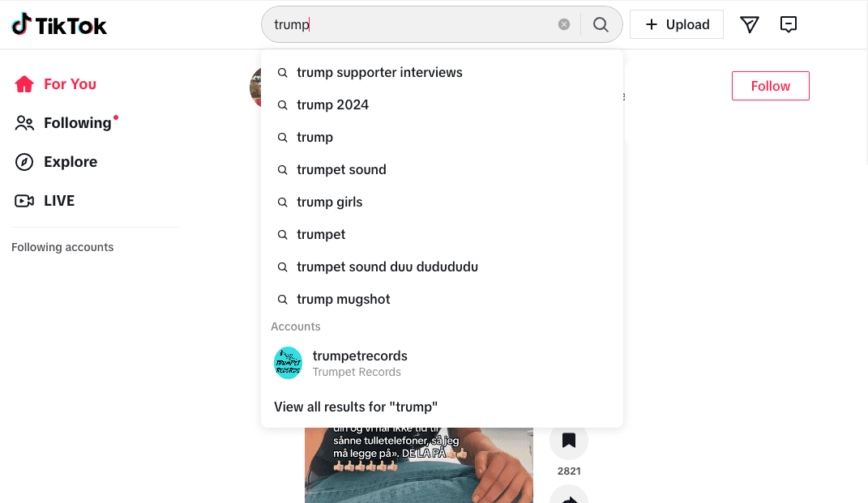Screen dimensions: 868x503
Task: Select the 'trump 2024' suggestion
Action: (x=442, y=104)
